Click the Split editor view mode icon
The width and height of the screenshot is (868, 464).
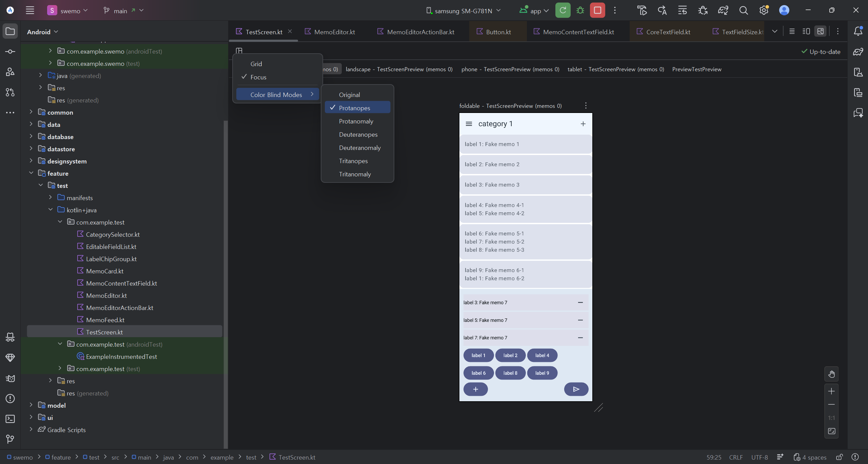(x=806, y=32)
